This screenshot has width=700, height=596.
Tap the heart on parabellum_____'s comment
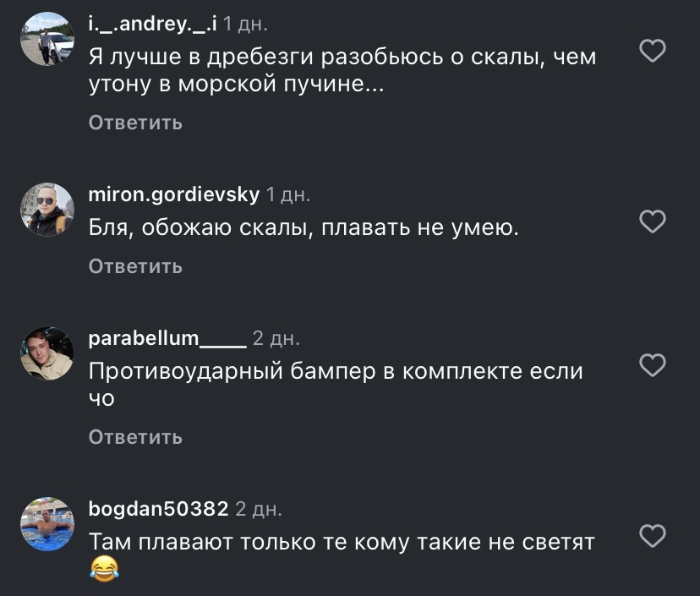pos(652,364)
